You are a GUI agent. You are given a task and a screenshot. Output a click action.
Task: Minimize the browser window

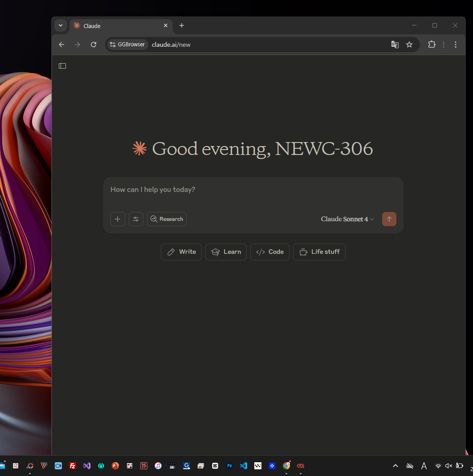(414, 25)
